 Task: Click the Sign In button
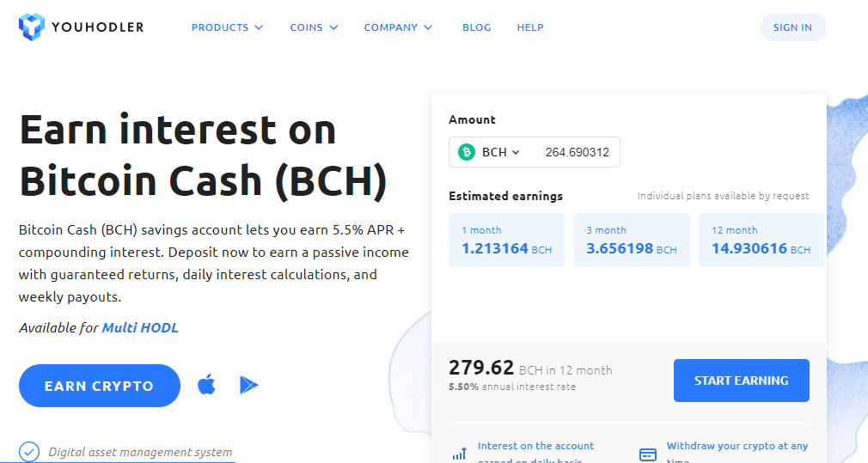pos(792,27)
